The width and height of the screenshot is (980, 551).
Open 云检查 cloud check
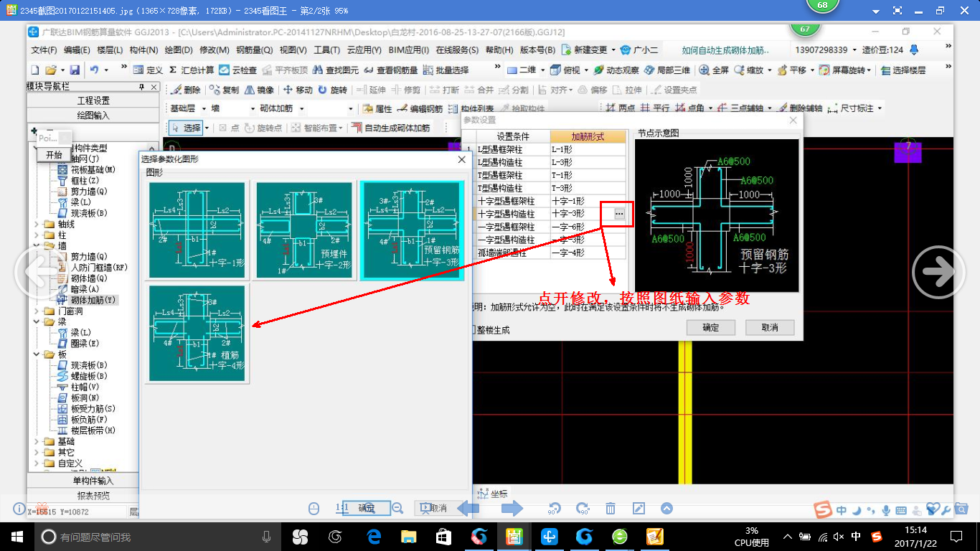[x=237, y=70]
